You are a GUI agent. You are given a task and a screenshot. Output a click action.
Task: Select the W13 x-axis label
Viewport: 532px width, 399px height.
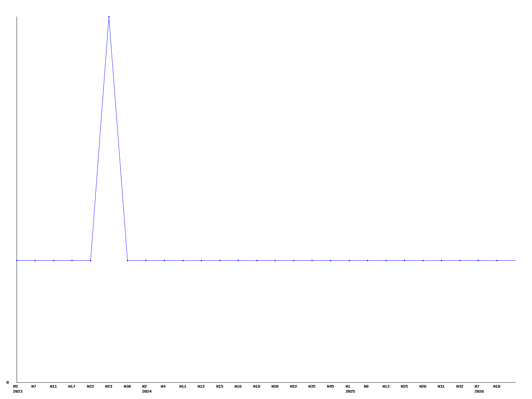point(386,386)
